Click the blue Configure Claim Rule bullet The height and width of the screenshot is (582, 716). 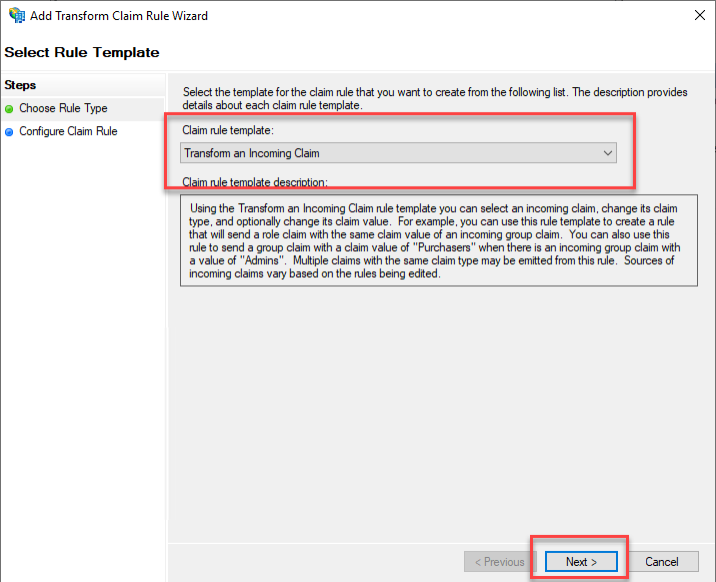coord(9,132)
